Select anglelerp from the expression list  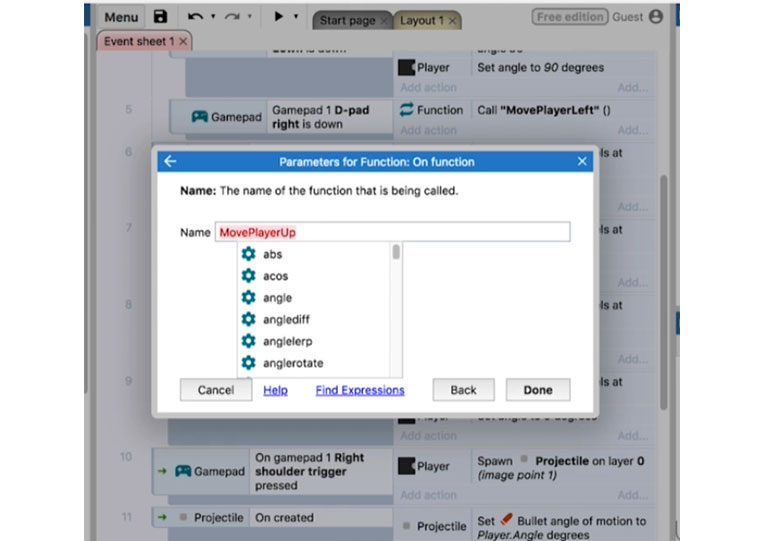[288, 342]
